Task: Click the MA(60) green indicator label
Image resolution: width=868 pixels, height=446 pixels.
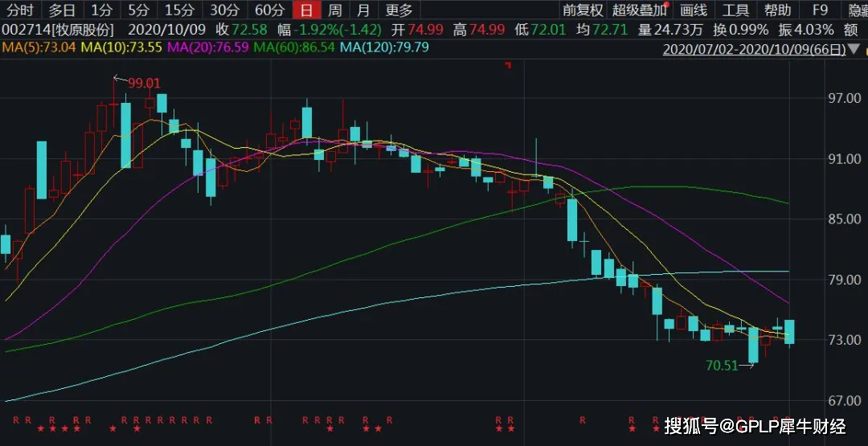Action: pyautogui.click(x=294, y=47)
